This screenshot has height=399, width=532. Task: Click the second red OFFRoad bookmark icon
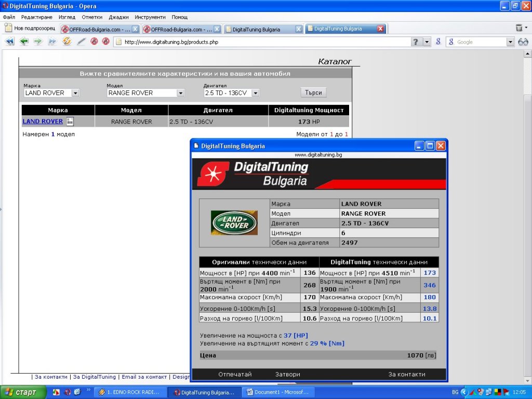[106, 42]
